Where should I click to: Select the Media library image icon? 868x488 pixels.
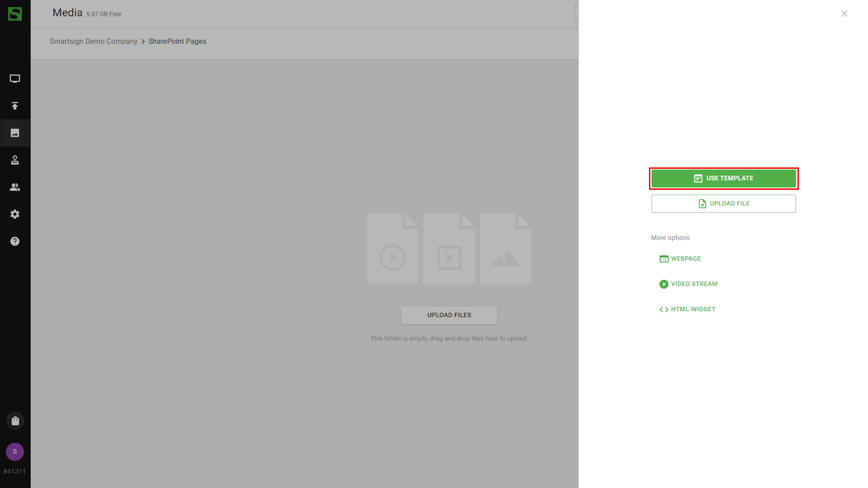point(15,133)
